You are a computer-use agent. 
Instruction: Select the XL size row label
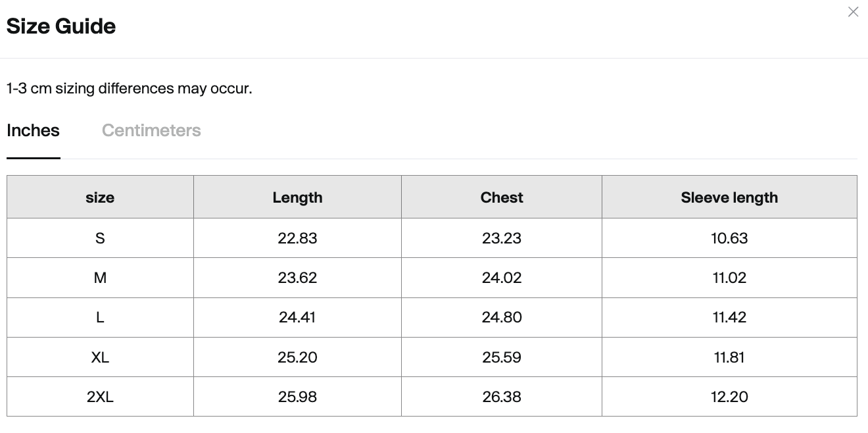[x=100, y=357]
